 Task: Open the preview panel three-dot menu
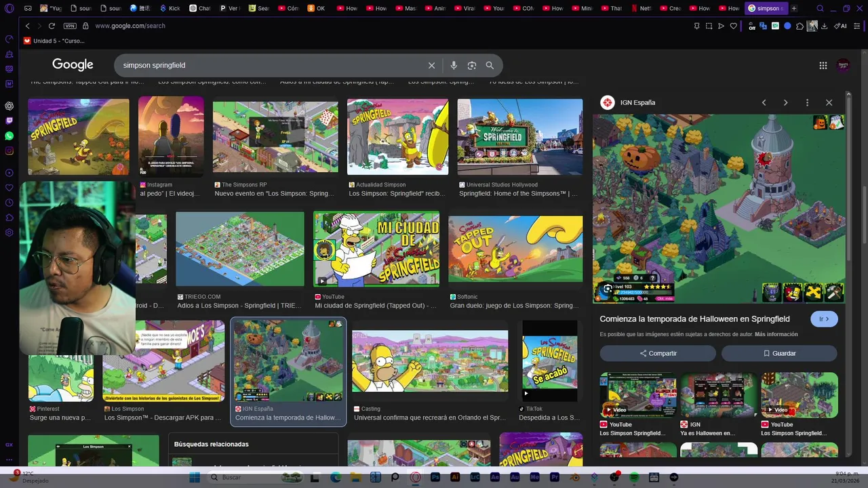[807, 102]
